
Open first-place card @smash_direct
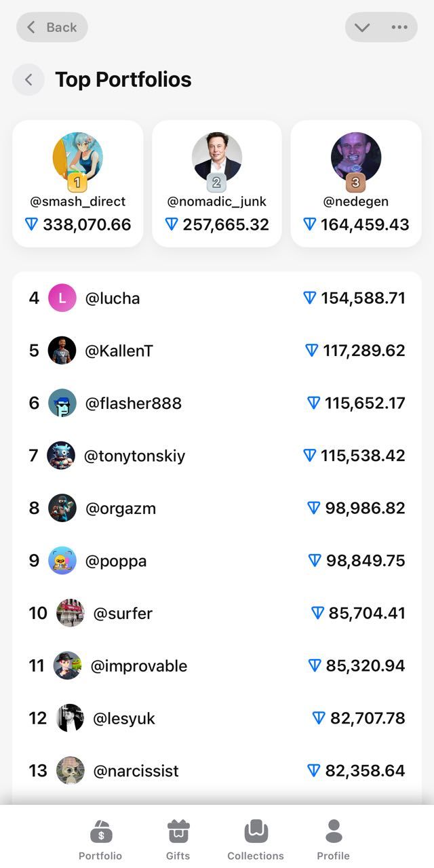coord(78,183)
